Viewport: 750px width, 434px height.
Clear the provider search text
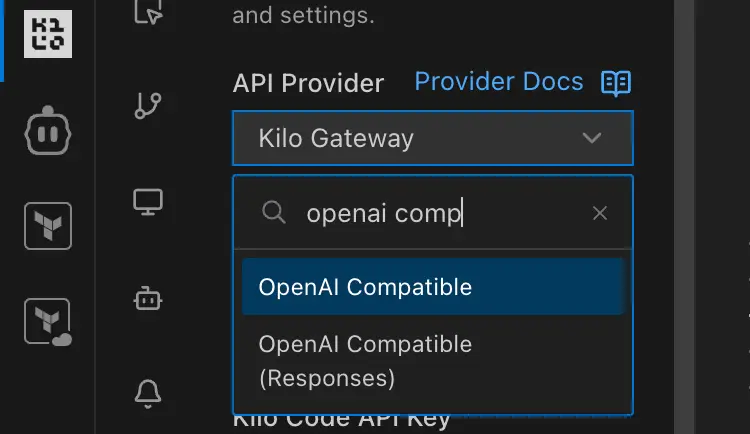tap(600, 213)
